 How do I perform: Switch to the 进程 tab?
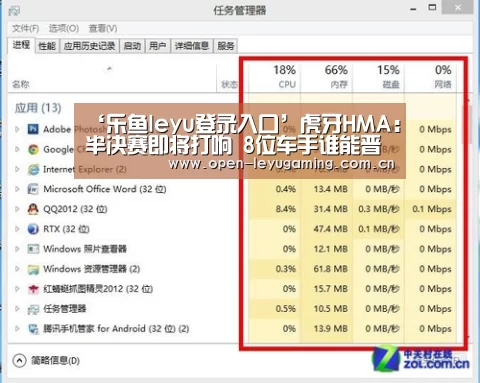tap(21, 45)
